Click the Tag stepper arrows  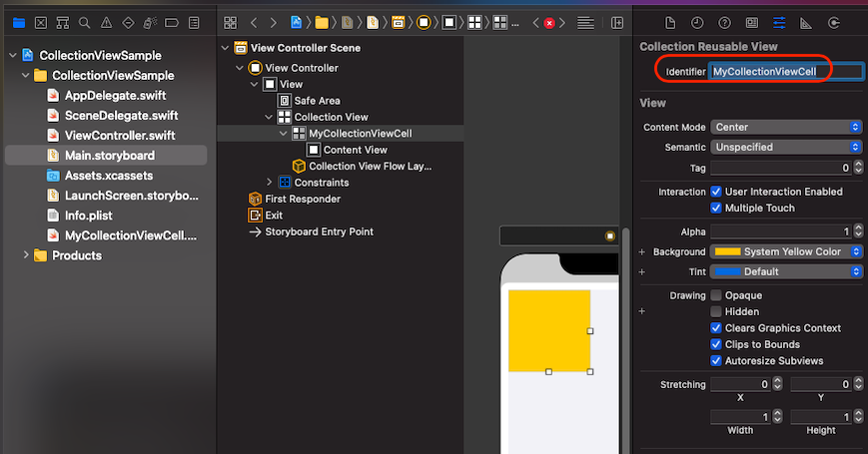858,168
